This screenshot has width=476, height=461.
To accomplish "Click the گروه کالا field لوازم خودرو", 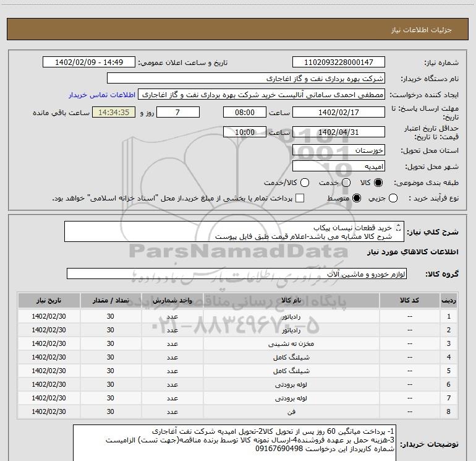I will pos(237,274).
